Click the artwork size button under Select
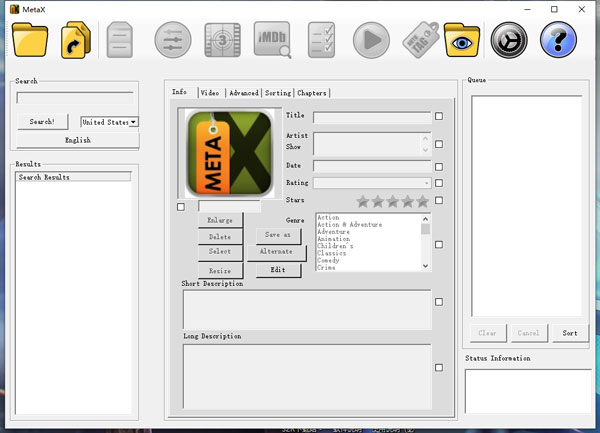The width and height of the screenshot is (600, 433). click(x=220, y=271)
